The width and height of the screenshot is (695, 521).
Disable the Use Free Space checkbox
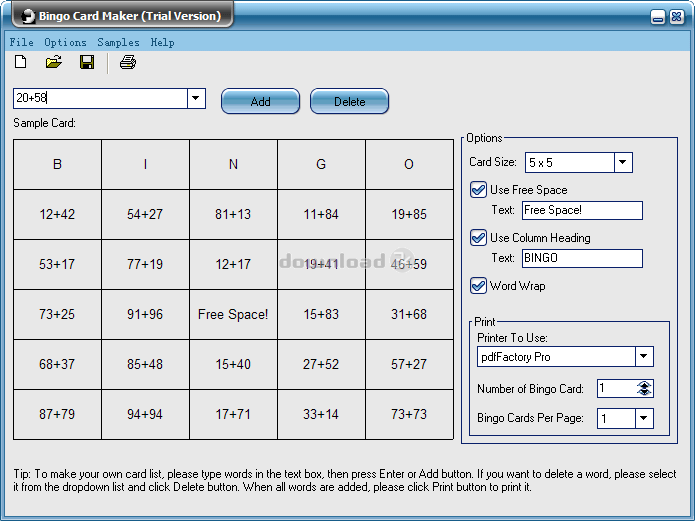tap(478, 190)
